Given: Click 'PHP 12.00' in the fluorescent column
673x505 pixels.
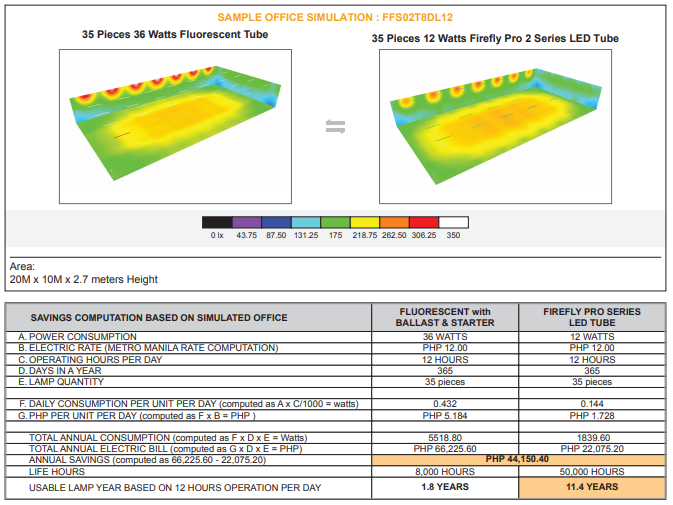Looking at the screenshot, I should point(445,348).
